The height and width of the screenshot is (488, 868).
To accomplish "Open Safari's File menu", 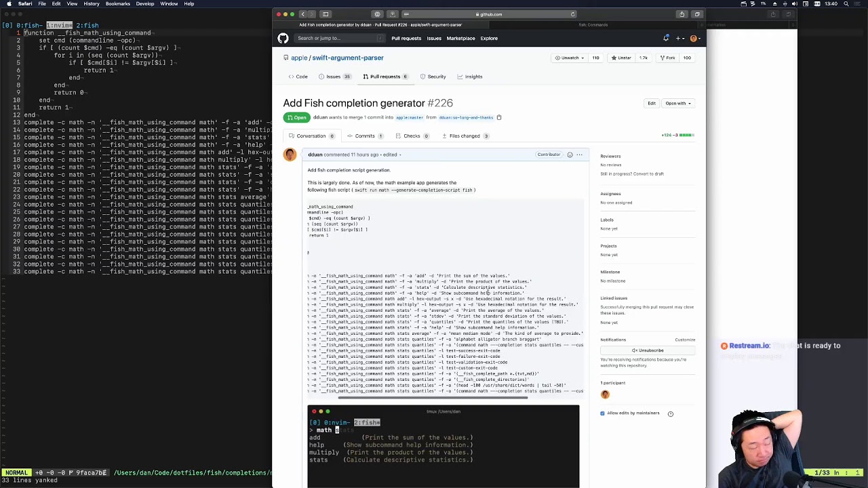I will pyautogui.click(x=42, y=4).
